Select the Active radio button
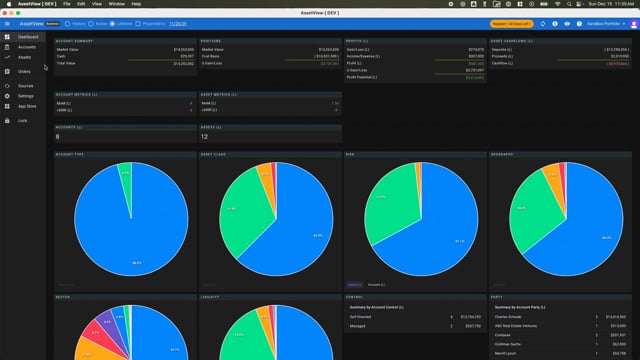 [91, 24]
